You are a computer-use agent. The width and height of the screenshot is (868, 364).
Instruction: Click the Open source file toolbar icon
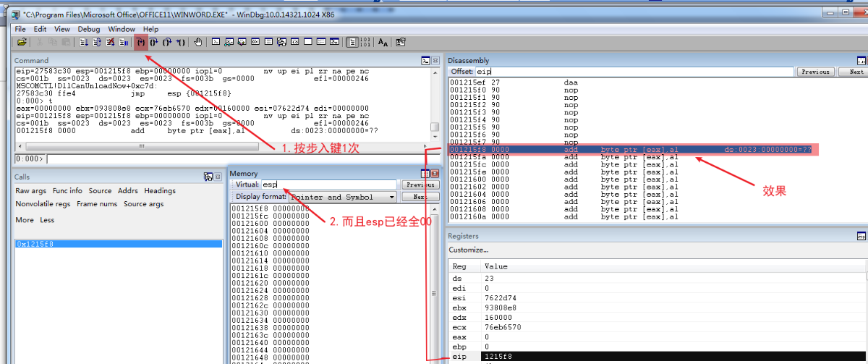pyautogui.click(x=22, y=42)
